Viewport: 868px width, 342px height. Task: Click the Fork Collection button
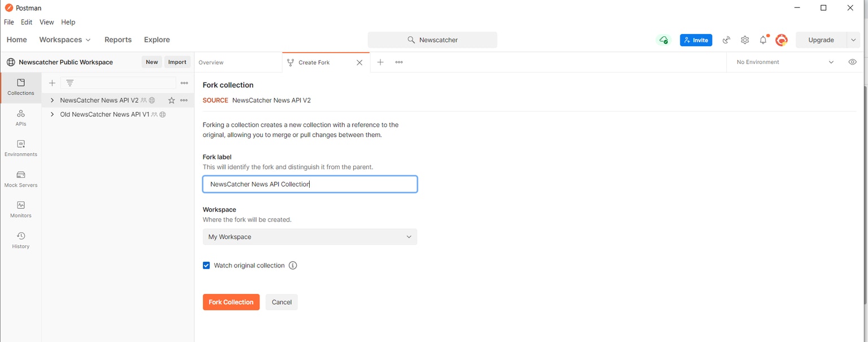pos(231,302)
